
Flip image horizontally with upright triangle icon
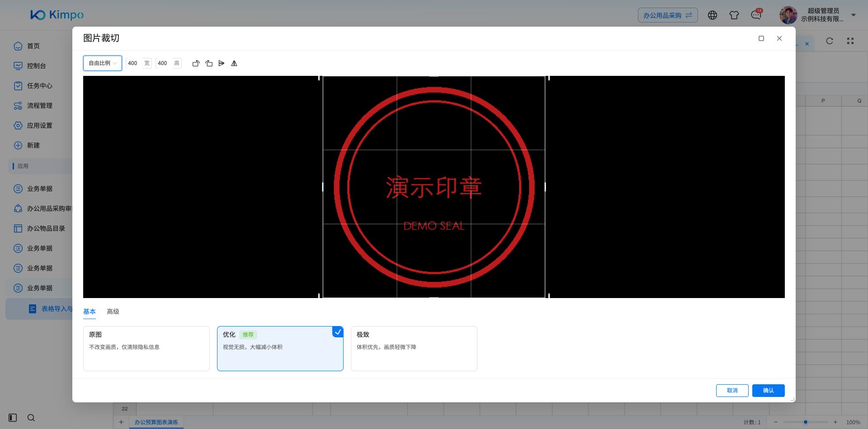click(x=234, y=63)
